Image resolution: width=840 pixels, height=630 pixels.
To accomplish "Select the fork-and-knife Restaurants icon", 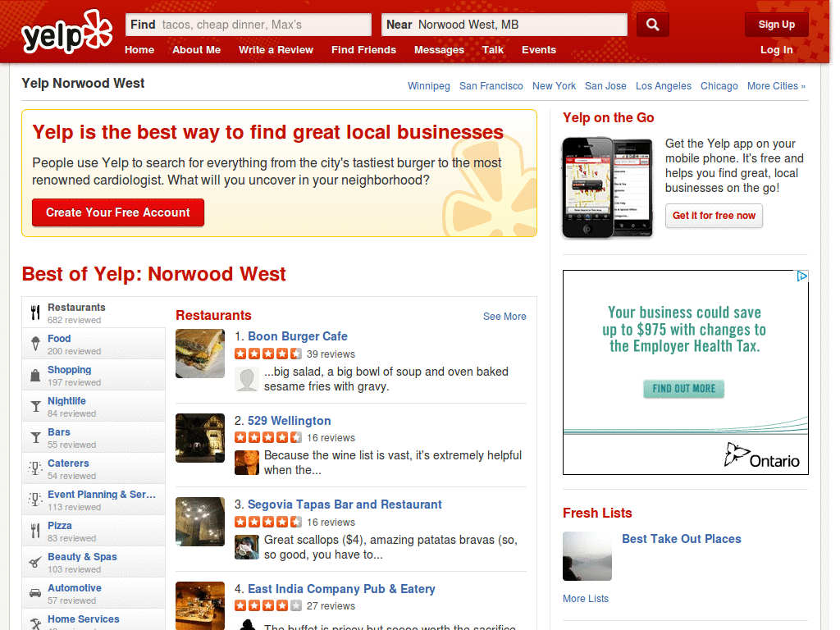I will (36, 312).
